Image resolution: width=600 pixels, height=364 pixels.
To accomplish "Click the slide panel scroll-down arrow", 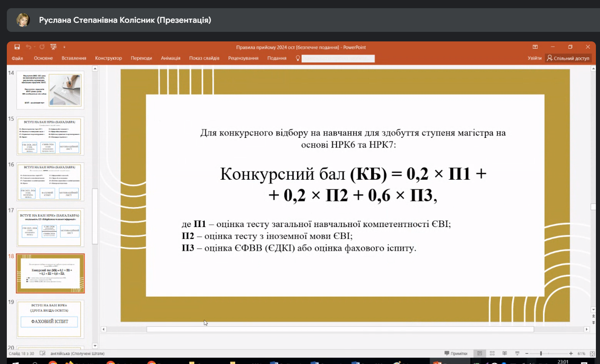I will (95, 346).
